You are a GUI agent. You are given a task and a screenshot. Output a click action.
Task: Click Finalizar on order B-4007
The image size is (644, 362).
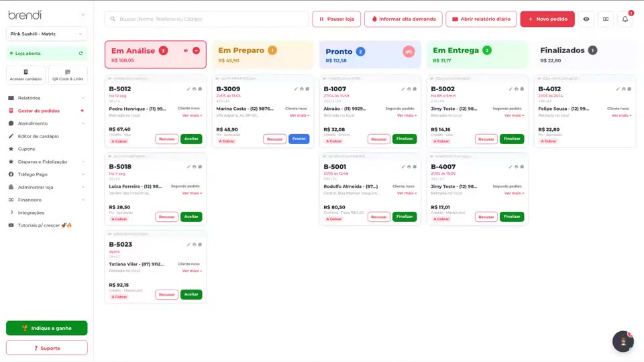pyautogui.click(x=512, y=217)
